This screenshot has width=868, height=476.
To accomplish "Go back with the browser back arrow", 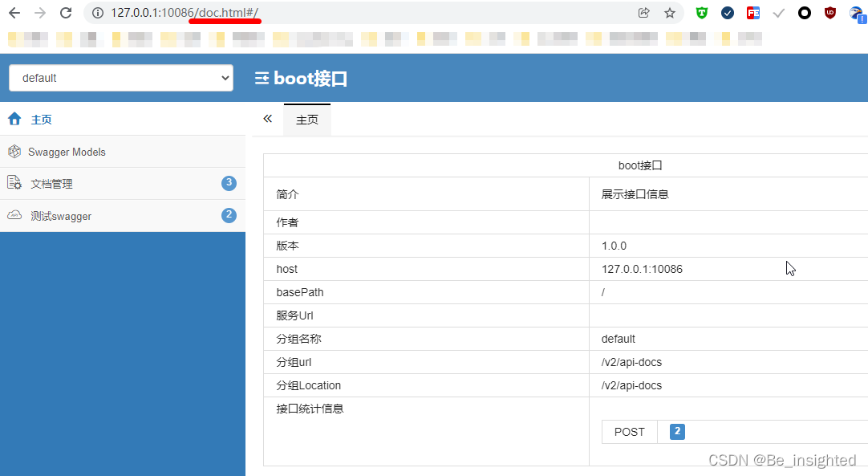I will click(x=14, y=13).
